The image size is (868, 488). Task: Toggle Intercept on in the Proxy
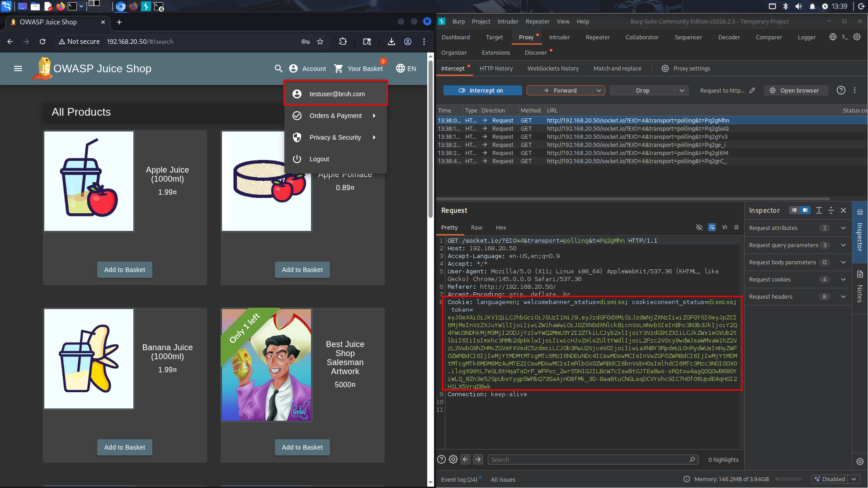click(482, 90)
